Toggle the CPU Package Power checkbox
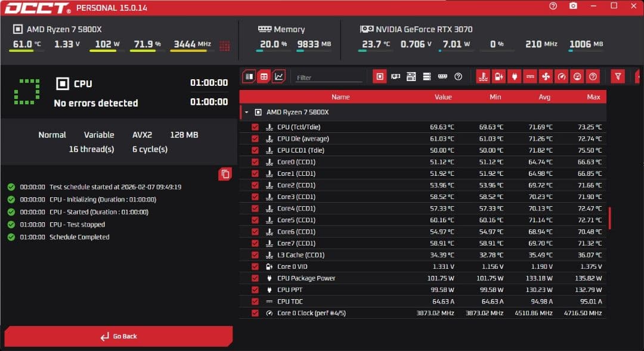The image size is (644, 351). pos(255,278)
